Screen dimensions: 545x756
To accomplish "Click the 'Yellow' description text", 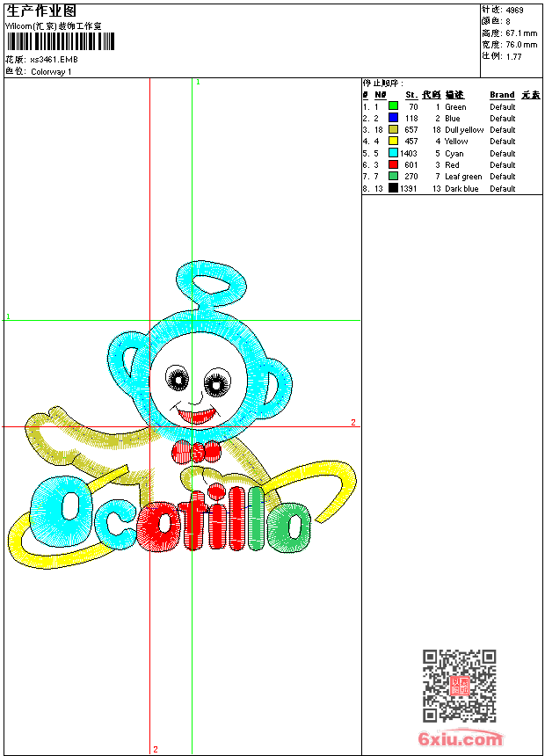I will pos(456,142).
